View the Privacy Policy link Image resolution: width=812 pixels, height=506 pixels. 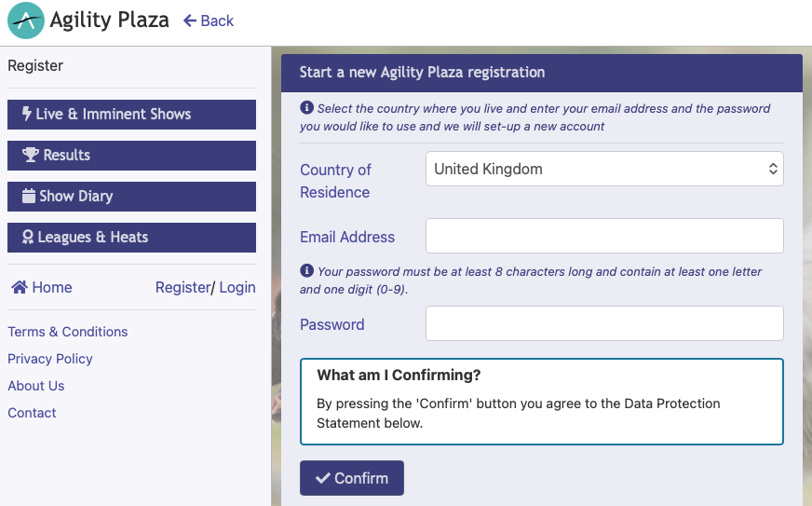[50, 359]
